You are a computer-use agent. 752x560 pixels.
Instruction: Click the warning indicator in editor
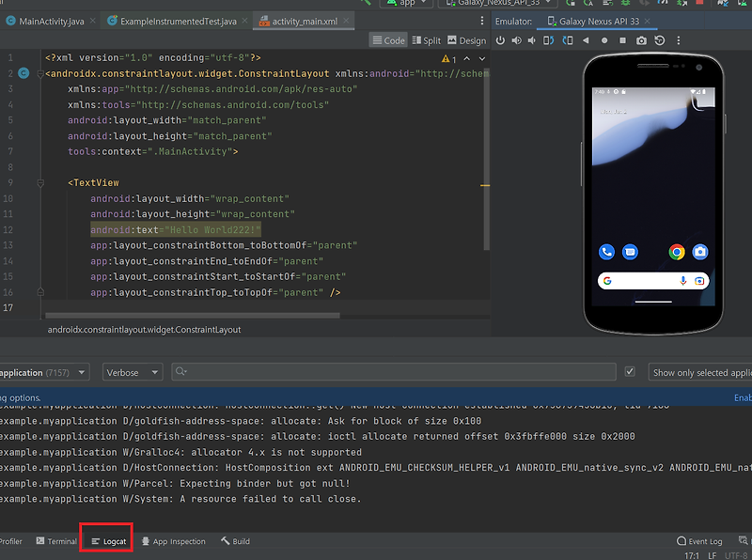448,59
